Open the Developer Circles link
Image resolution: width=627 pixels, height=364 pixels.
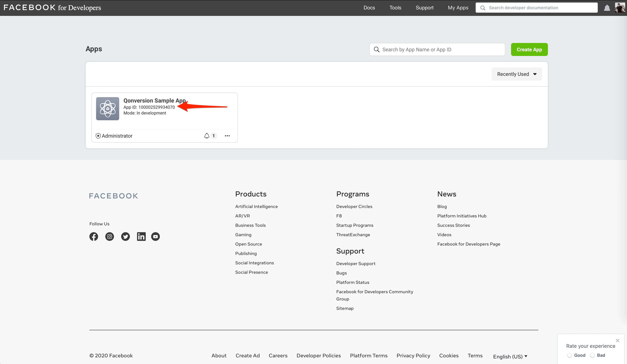(x=354, y=207)
